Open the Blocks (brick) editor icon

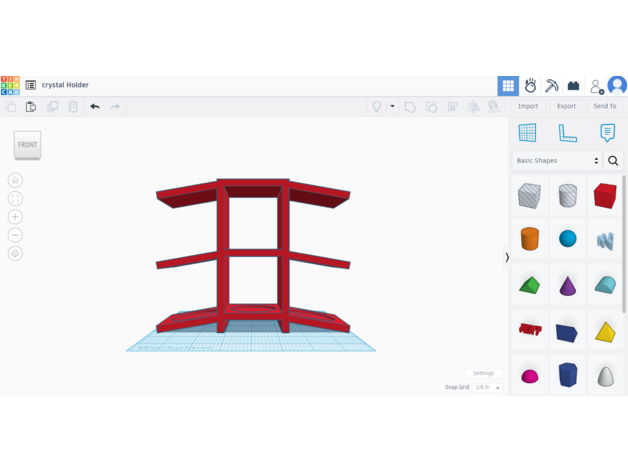(573, 86)
